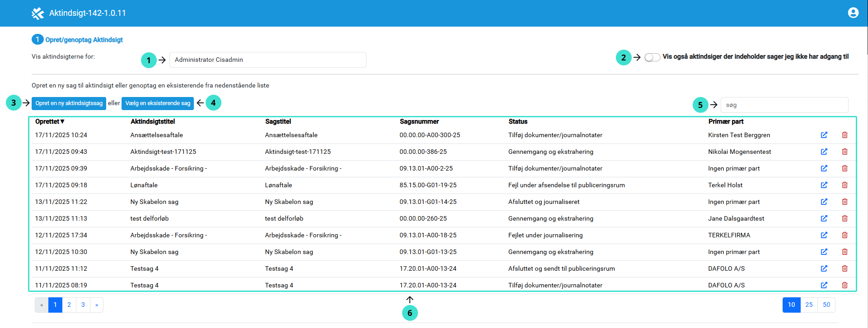The width and height of the screenshot is (868, 328).
Task: Open the Aktindsigt-test-171125 case via open icon
Action: [824, 152]
